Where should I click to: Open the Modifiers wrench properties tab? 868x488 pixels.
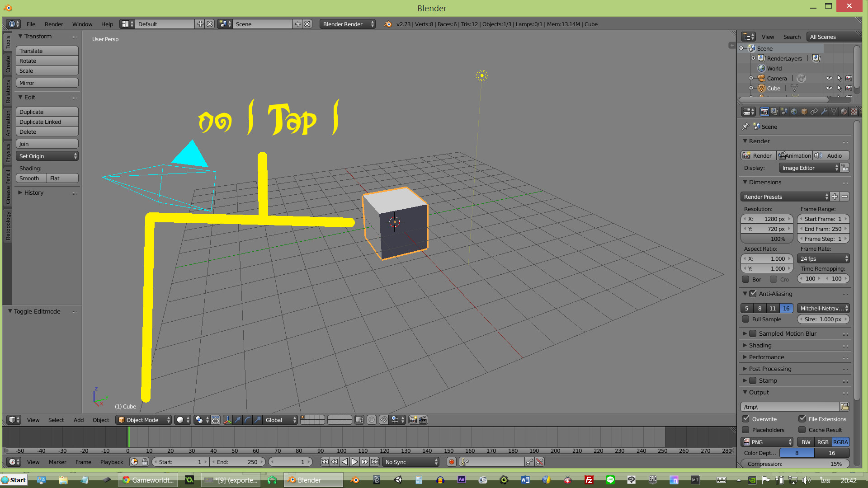click(824, 112)
